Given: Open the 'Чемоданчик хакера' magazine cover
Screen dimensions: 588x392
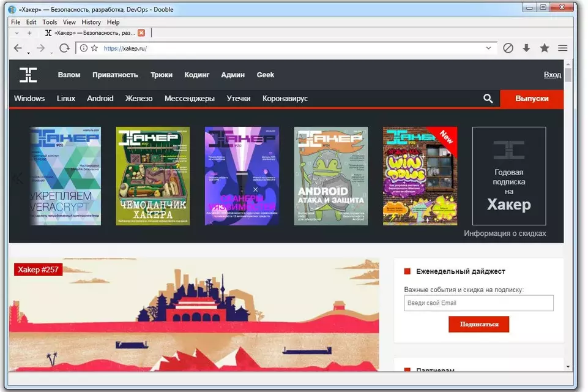Looking at the screenshot, I should (152, 176).
